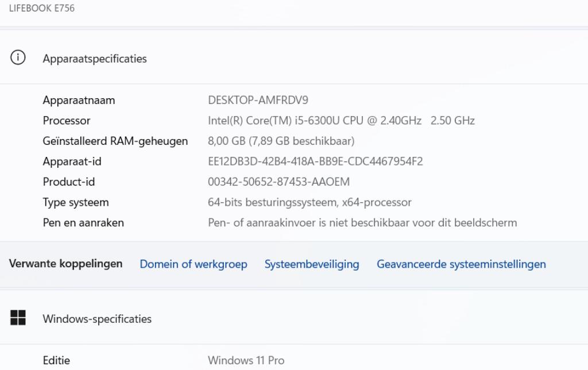Click the Apparaatnaam label
Image resolution: width=588 pixels, height=370 pixels.
tap(78, 100)
